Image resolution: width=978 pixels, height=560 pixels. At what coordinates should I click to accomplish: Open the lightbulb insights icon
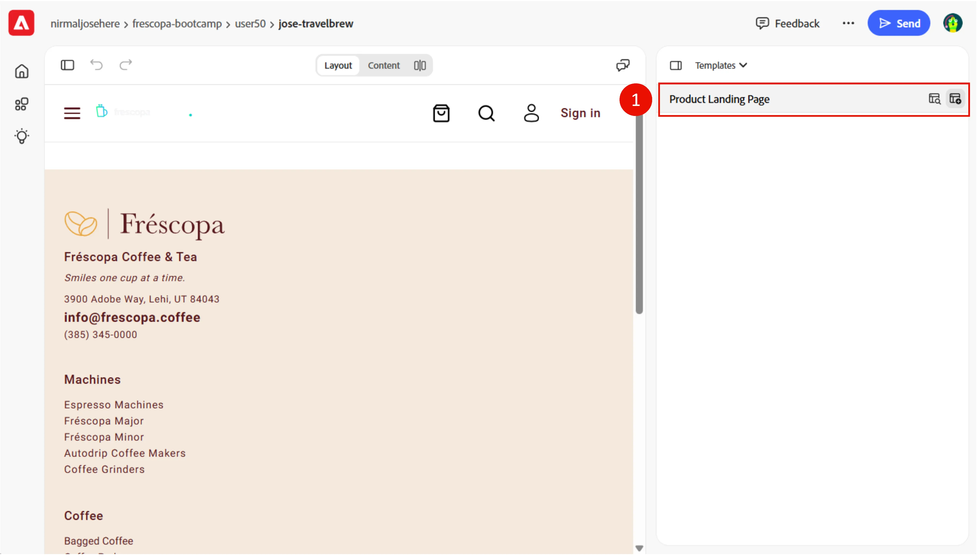tap(22, 136)
